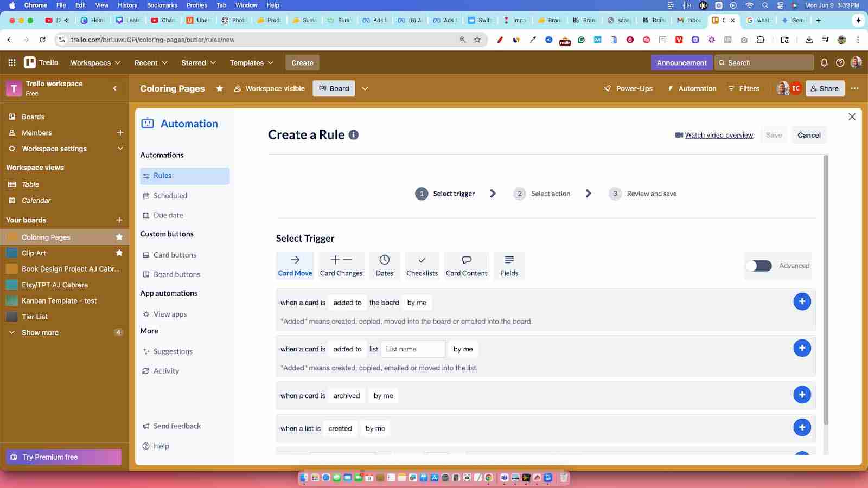The image size is (868, 488).
Task: Click the List name input field
Action: click(413, 349)
